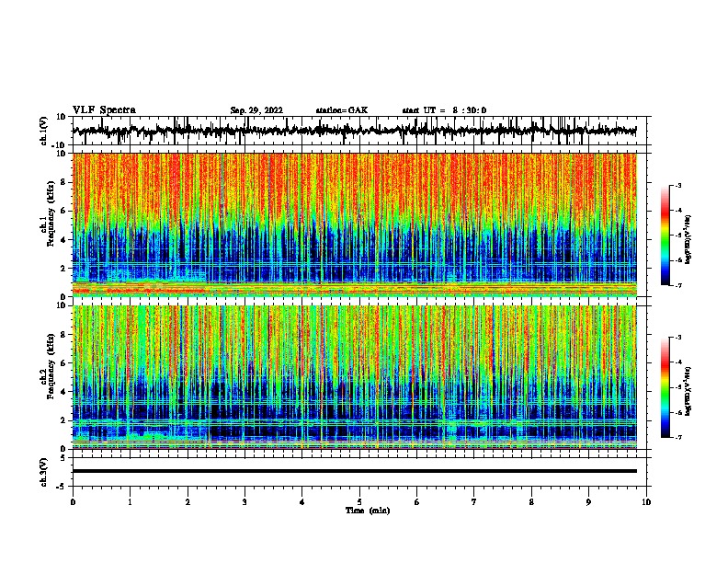Click "-3" label on ch.2 color bar

(677, 338)
